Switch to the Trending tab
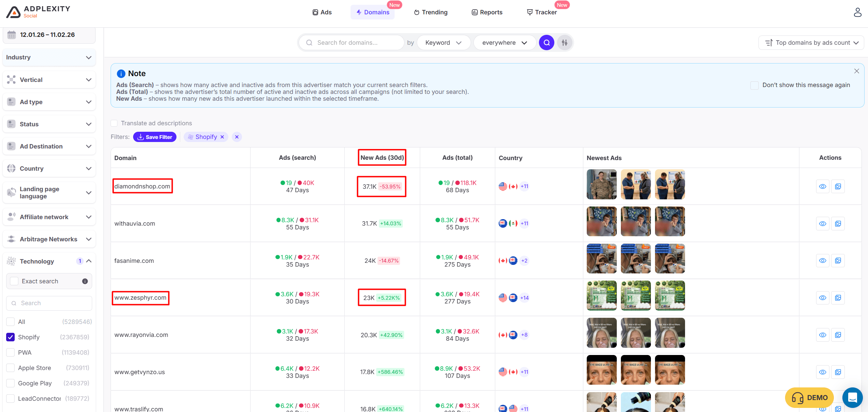Image resolution: width=868 pixels, height=412 pixels. click(x=431, y=12)
